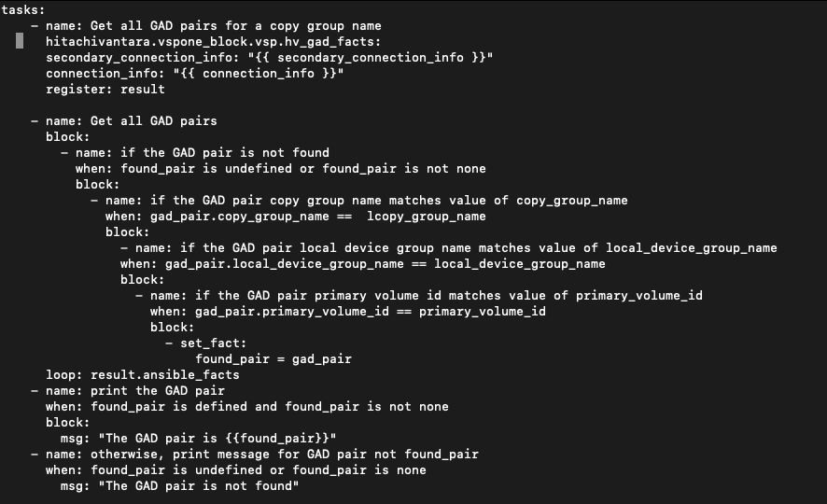Click the block cursor beside the hitachivantara line

(20, 41)
